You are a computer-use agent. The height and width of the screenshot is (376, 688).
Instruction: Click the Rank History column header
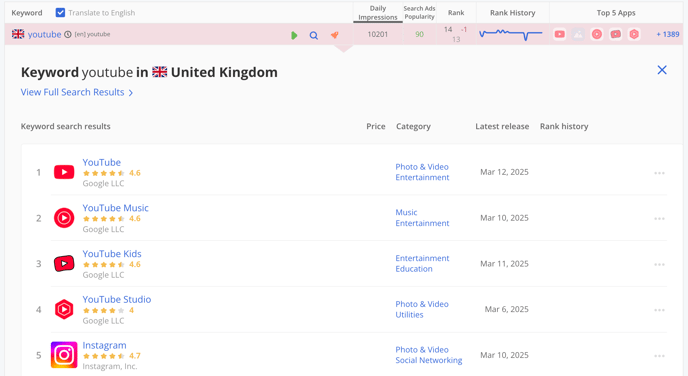[512, 13]
